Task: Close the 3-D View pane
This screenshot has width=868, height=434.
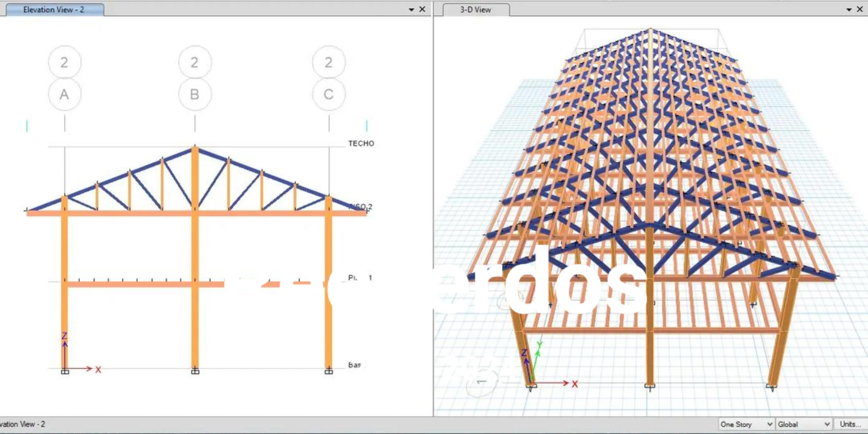Action: tap(860, 9)
